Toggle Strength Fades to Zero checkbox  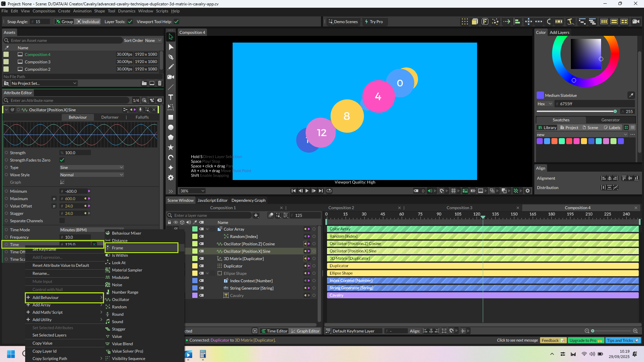(x=62, y=160)
